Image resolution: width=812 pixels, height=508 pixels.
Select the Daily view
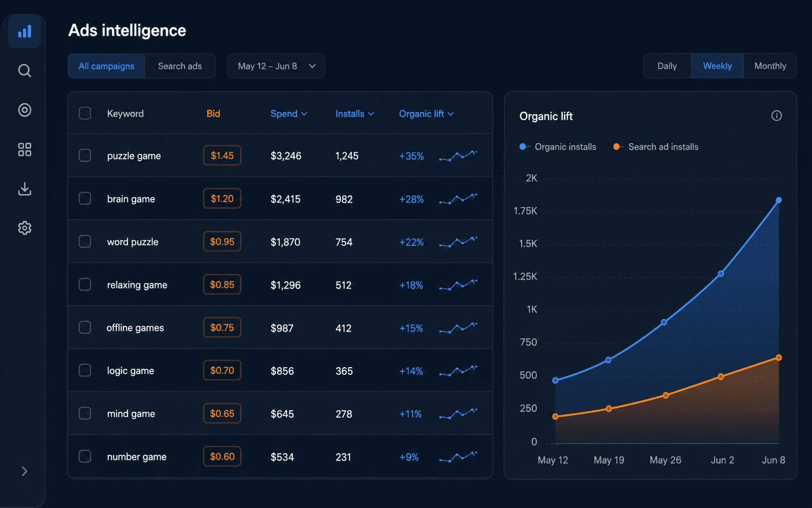click(667, 66)
